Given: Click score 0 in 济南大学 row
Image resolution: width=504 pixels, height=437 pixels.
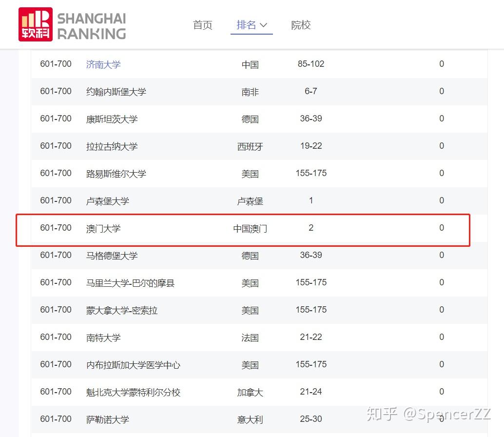Looking at the screenshot, I should pos(442,64).
